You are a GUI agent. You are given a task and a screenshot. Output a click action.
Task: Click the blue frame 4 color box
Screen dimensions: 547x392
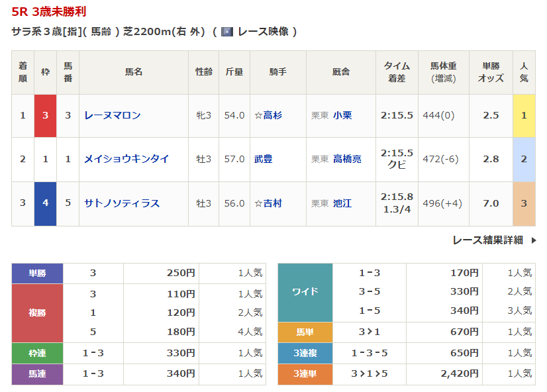click(45, 203)
